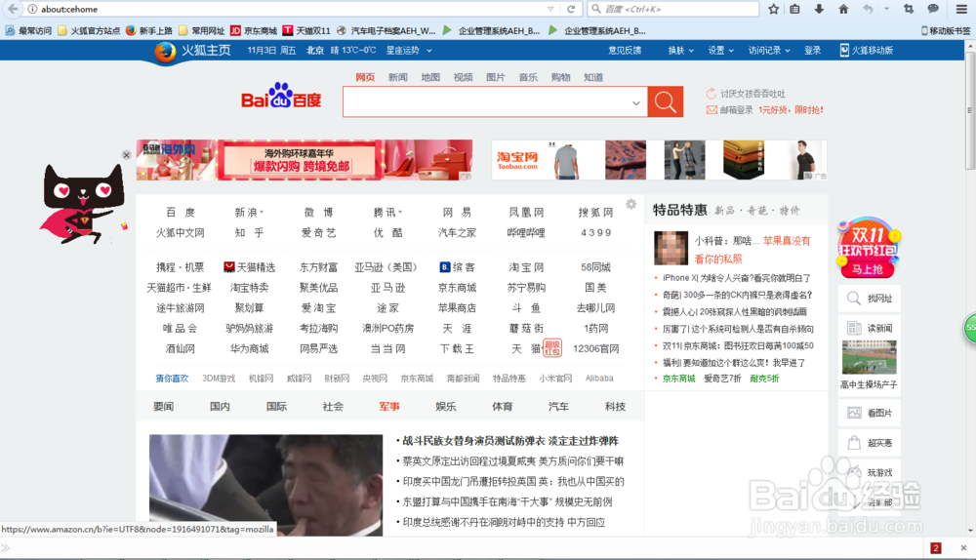Expand the 腾讯 sub-links arrow

[400, 212]
